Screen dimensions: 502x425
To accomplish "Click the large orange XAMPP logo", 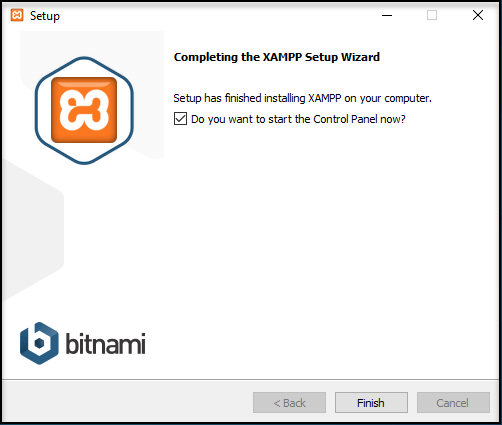I will 84,110.
